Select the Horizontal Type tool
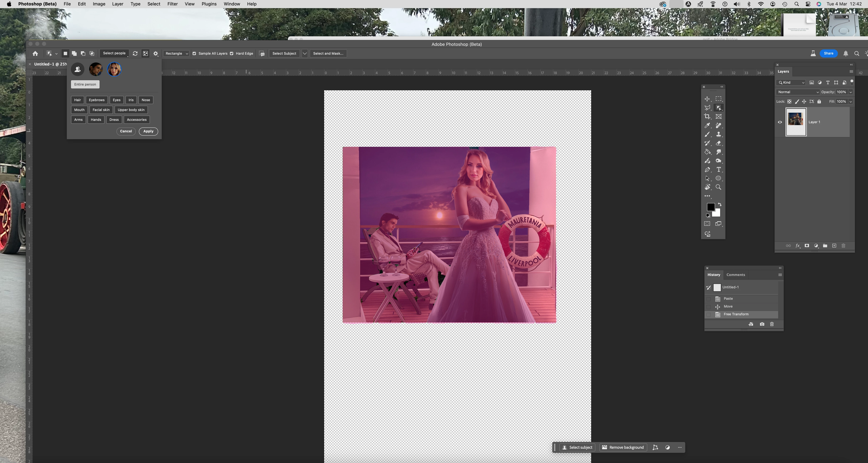868x463 pixels. pos(718,170)
